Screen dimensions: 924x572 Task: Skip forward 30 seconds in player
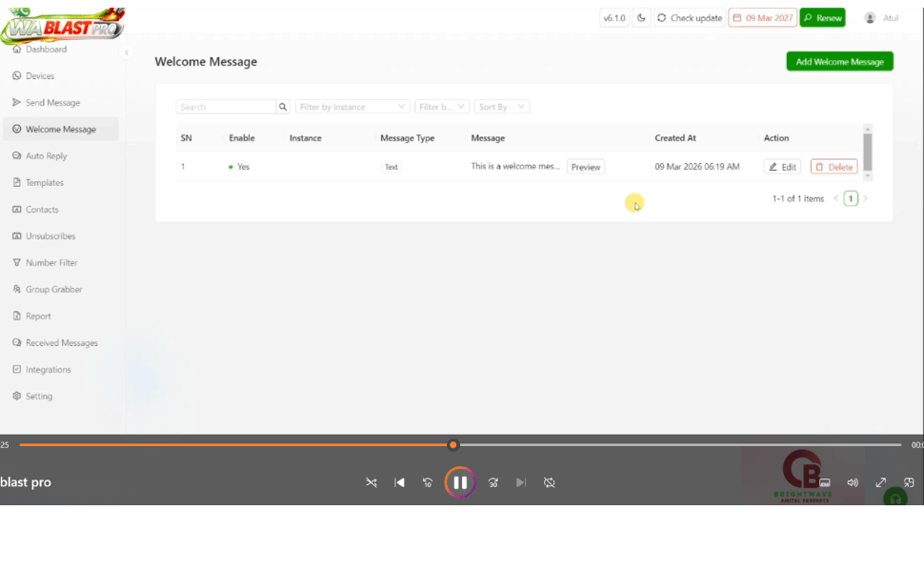(492, 482)
